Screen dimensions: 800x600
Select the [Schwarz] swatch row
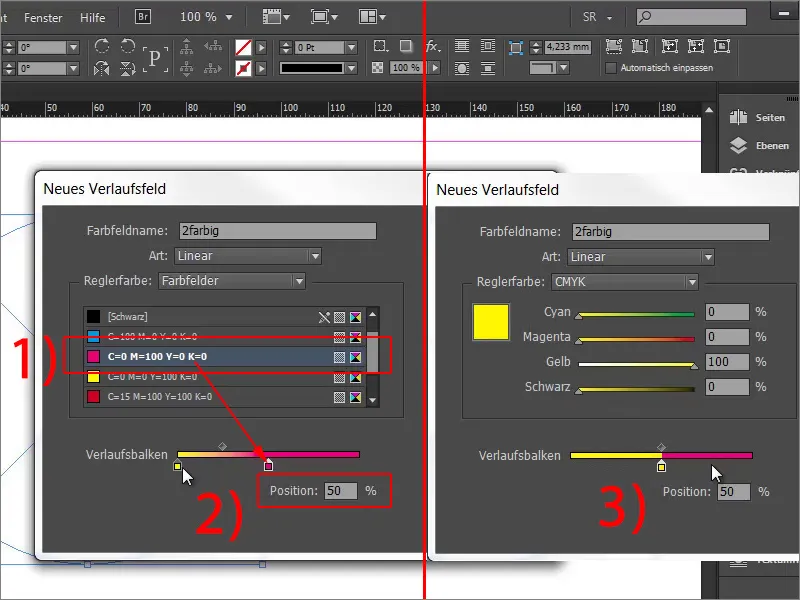pos(224,317)
